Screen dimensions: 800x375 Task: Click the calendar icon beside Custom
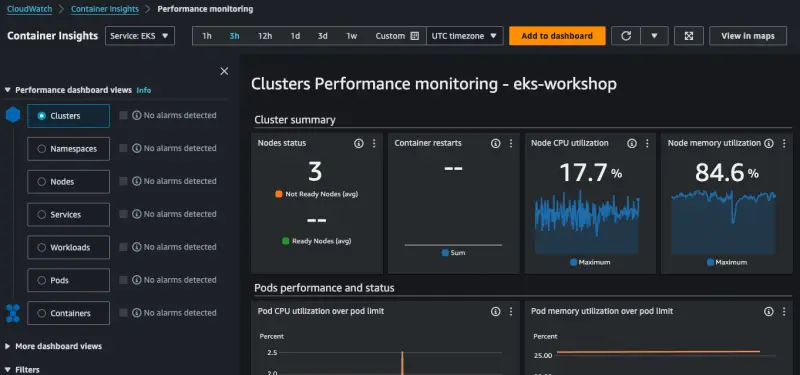coord(415,36)
